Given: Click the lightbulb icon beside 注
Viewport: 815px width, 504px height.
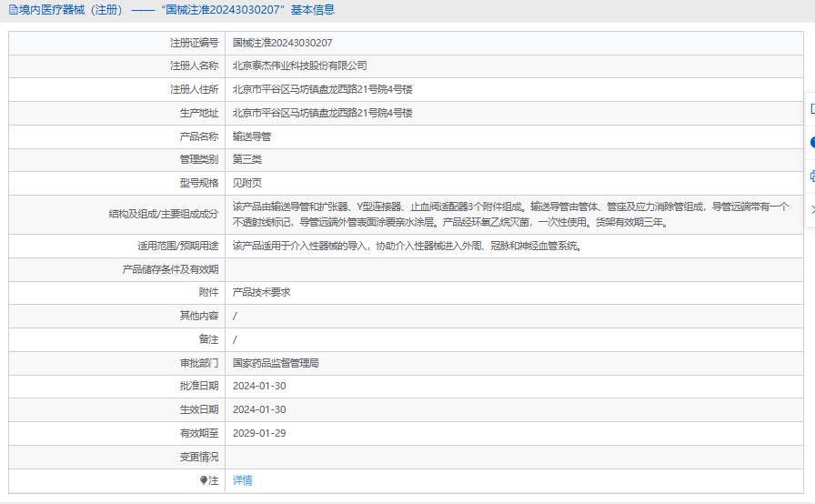Looking at the screenshot, I should (x=204, y=480).
